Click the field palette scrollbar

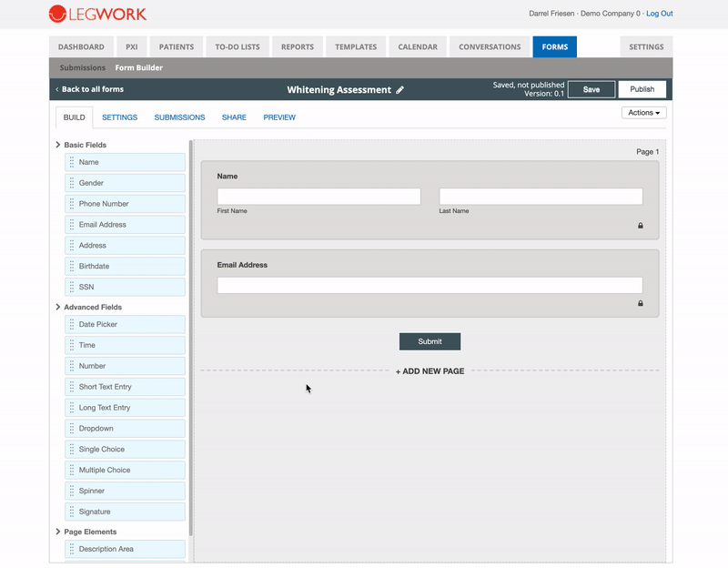click(191, 338)
